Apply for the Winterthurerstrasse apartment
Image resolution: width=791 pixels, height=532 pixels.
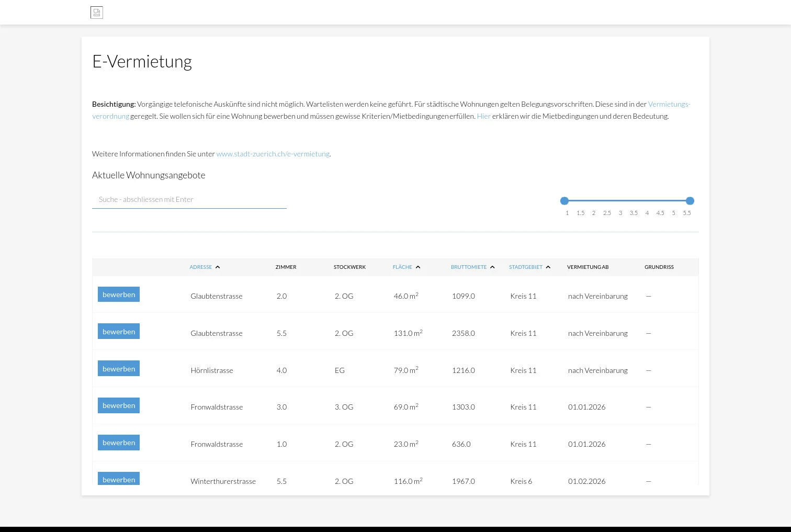(x=119, y=479)
